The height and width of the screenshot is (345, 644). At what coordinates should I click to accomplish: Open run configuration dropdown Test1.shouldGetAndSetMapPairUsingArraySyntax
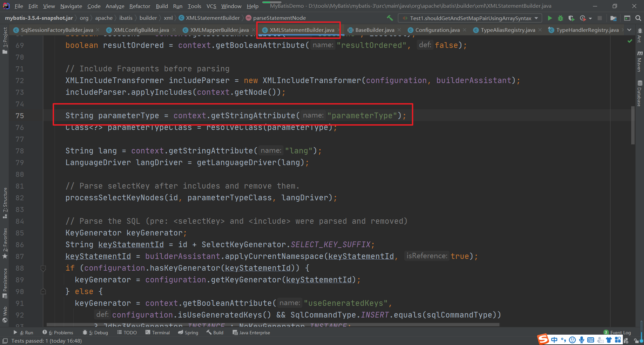point(470,18)
